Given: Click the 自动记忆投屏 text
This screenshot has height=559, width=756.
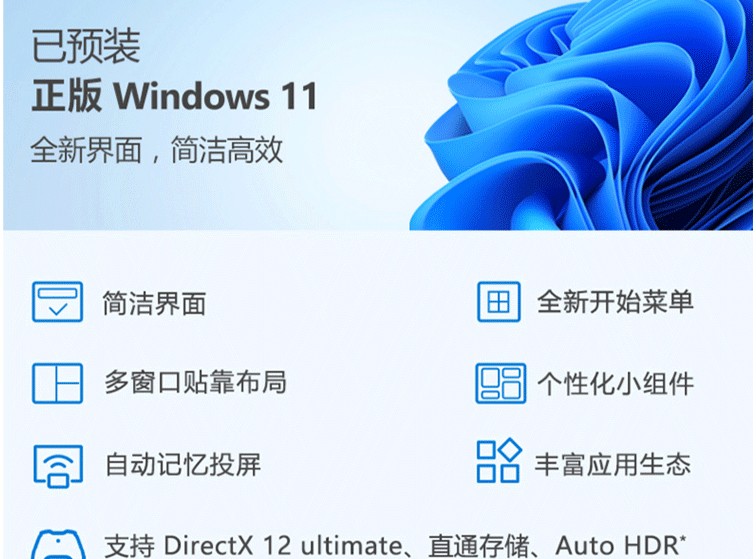Looking at the screenshot, I should [183, 464].
